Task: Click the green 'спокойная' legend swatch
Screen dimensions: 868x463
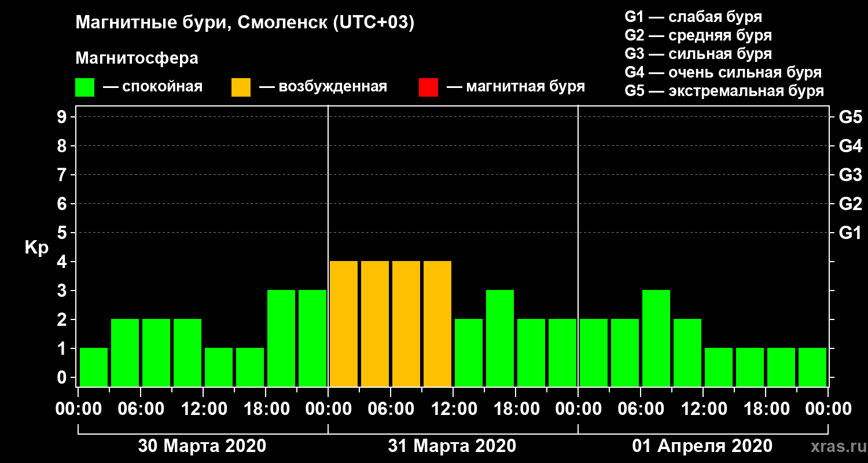Action: 84,87
